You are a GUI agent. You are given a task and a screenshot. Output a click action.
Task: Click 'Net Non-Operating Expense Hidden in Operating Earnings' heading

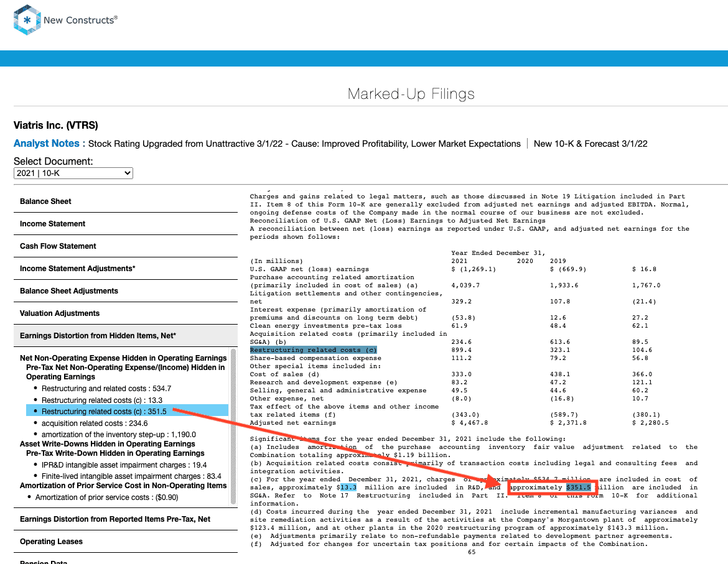pos(123,358)
